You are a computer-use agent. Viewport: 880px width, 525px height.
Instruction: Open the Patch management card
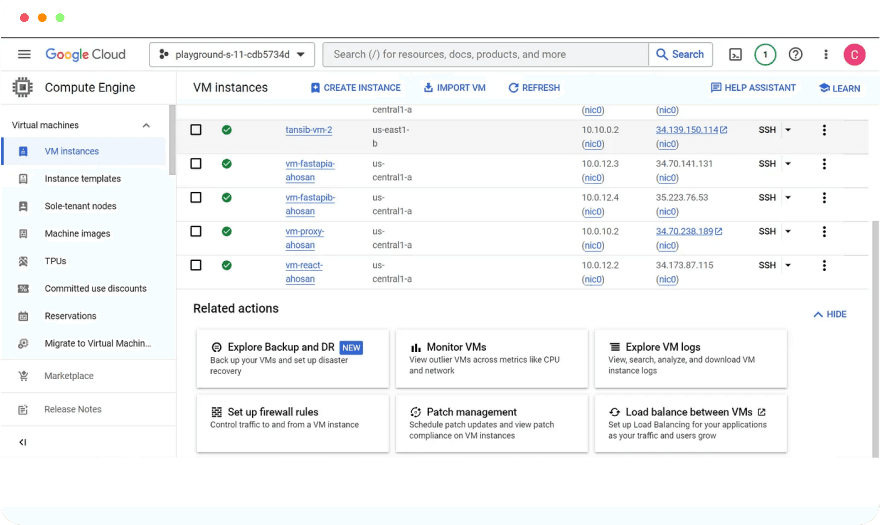(492, 423)
